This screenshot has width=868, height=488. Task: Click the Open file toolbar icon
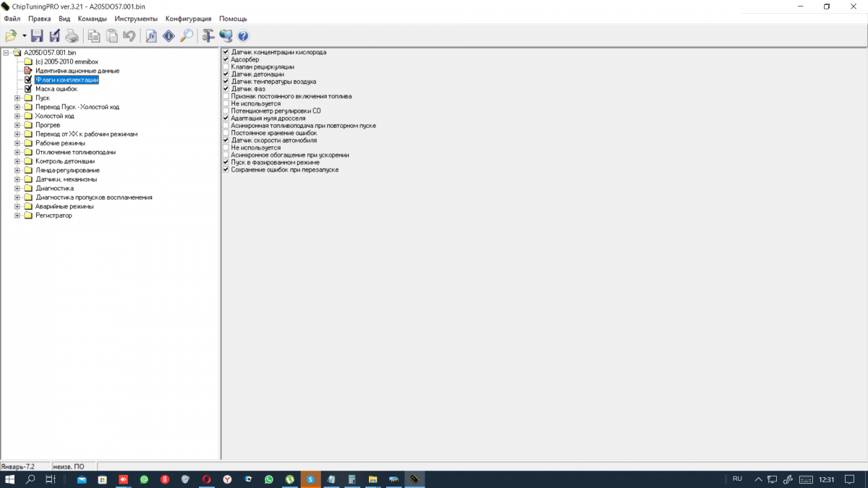click(x=11, y=35)
